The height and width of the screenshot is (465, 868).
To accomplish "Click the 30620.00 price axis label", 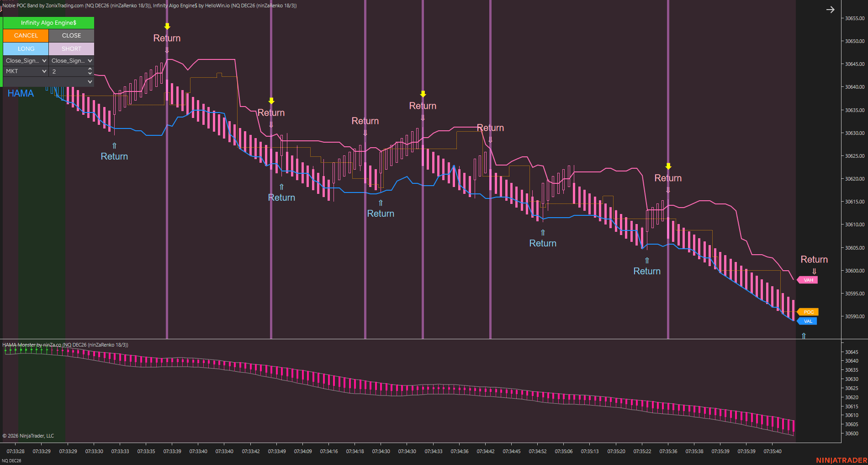I will [x=854, y=179].
